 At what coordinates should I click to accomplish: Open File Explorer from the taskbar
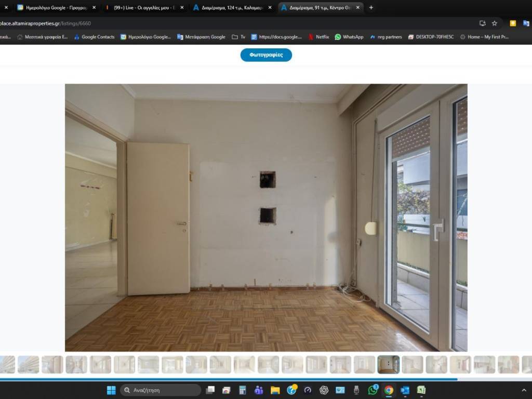click(275, 390)
